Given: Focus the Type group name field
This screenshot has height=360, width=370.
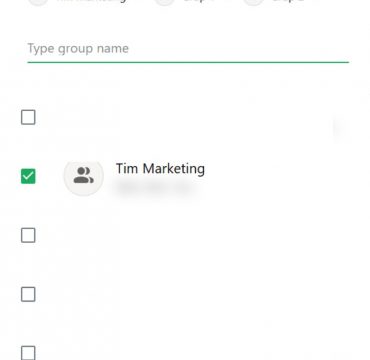Looking at the screenshot, I should [188, 49].
